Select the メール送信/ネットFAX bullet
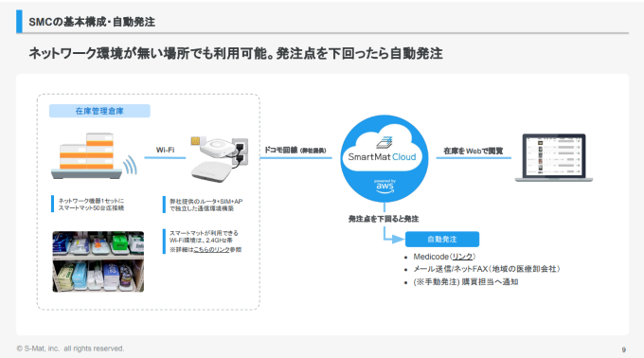The image size is (644, 358). [x=486, y=269]
